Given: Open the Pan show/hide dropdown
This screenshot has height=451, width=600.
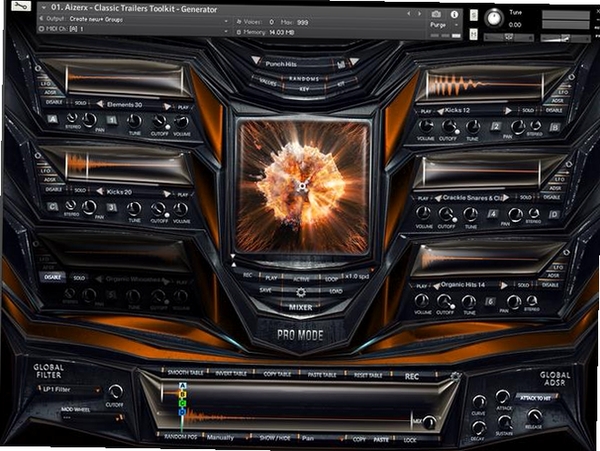Looking at the screenshot, I should click(x=323, y=439).
